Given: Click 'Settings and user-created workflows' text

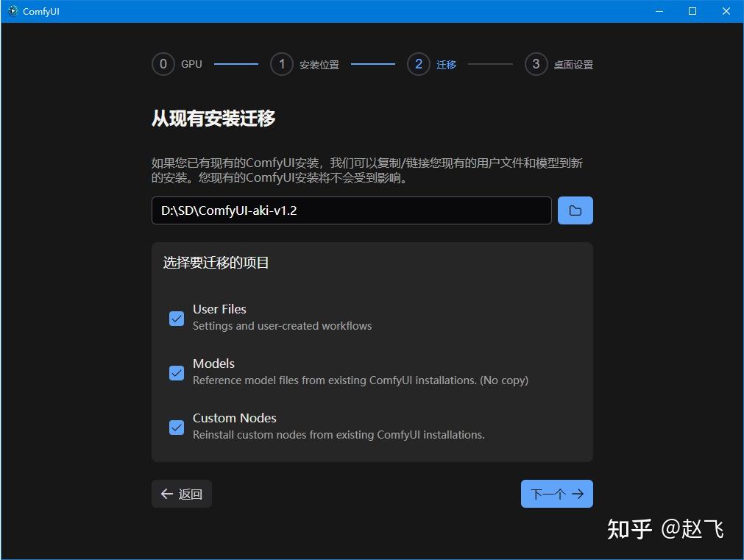Looking at the screenshot, I should coord(283,326).
